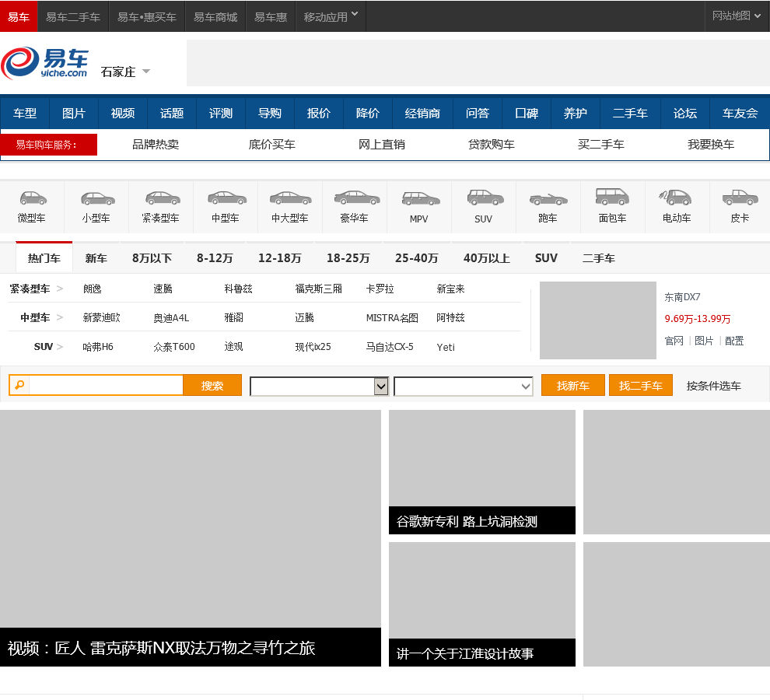Open 易车商城 in top bar
This screenshot has height=700, width=770.
point(215,16)
